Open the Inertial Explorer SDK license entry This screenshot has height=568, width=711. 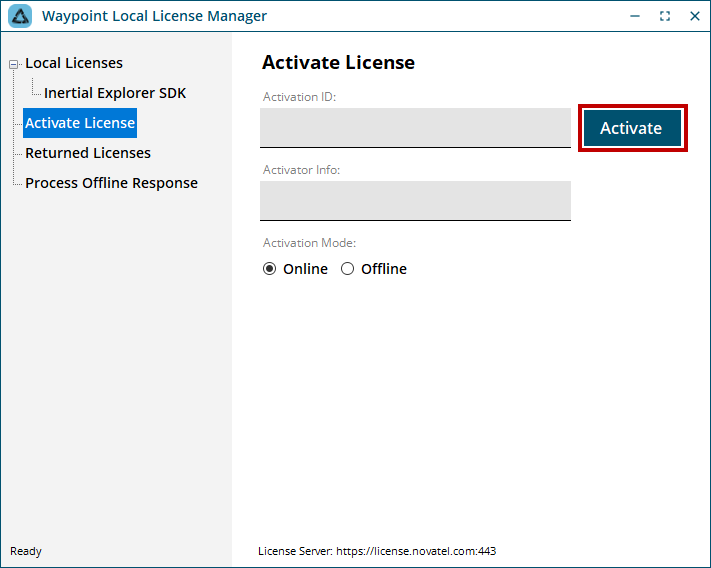click(115, 93)
